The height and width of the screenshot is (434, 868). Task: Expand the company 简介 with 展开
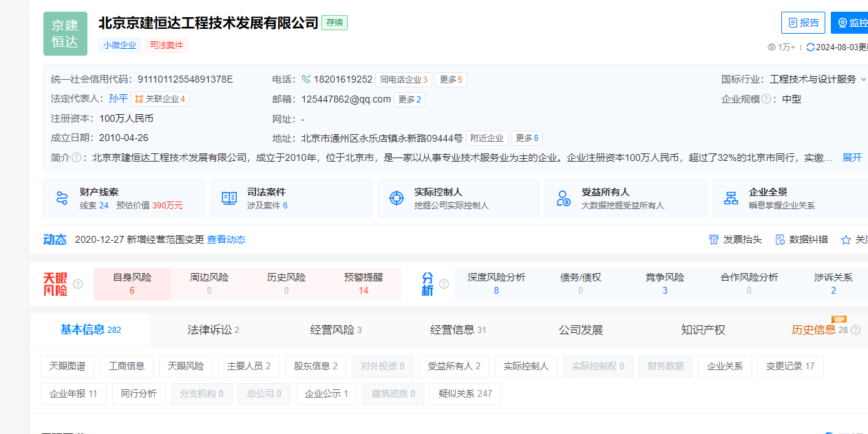coord(852,158)
